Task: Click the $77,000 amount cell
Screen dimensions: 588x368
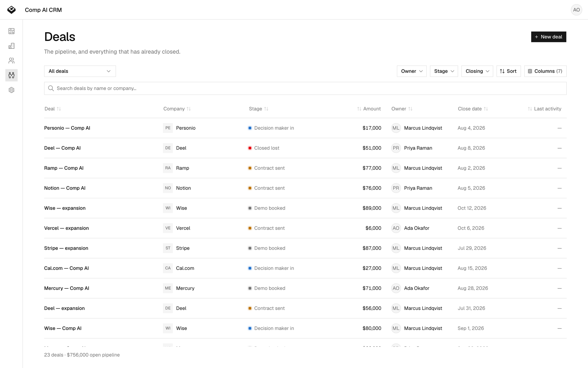Action: 372,168
